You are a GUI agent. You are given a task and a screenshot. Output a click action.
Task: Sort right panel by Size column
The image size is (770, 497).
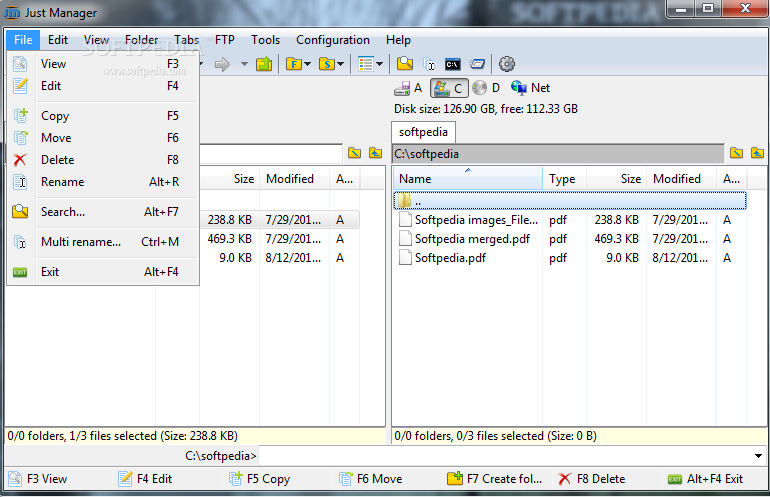pos(616,179)
